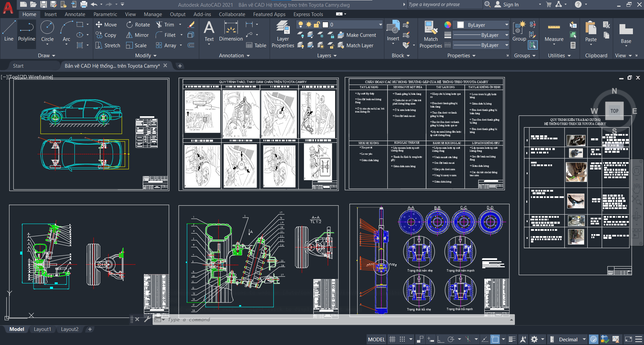Activate the Erase tool

coord(191,24)
